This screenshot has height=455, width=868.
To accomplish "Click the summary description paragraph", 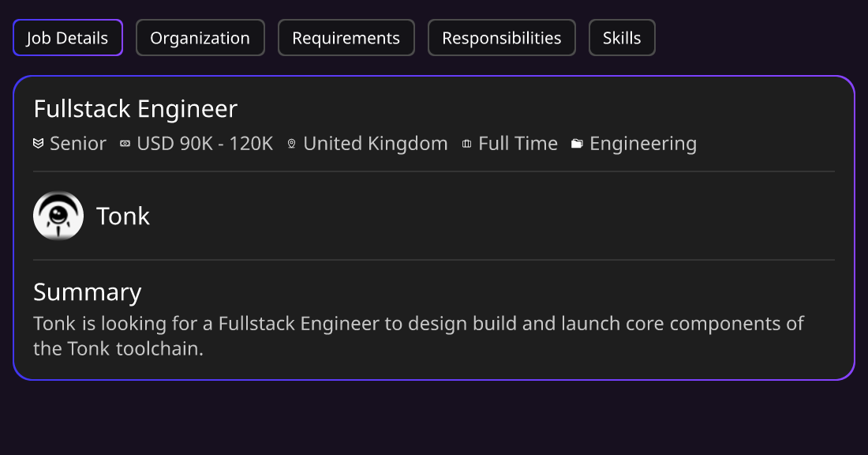I will tap(418, 336).
